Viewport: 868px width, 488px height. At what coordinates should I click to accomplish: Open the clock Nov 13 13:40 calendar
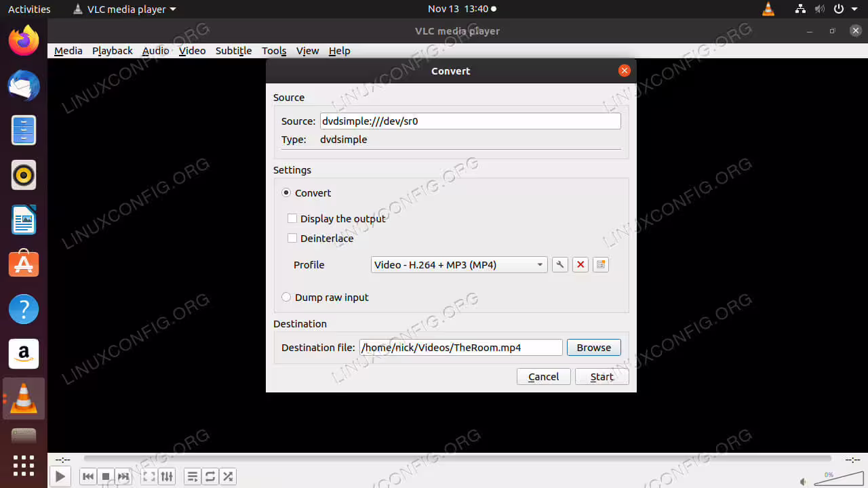point(462,9)
